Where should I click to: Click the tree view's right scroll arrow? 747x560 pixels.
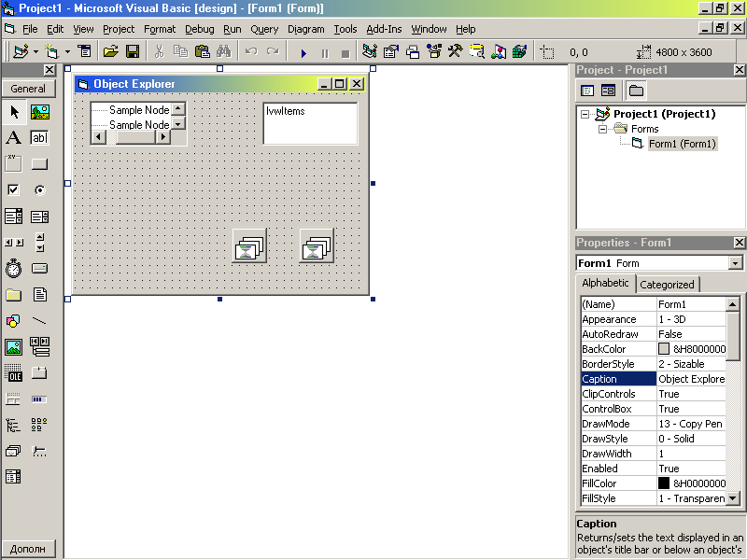162,137
